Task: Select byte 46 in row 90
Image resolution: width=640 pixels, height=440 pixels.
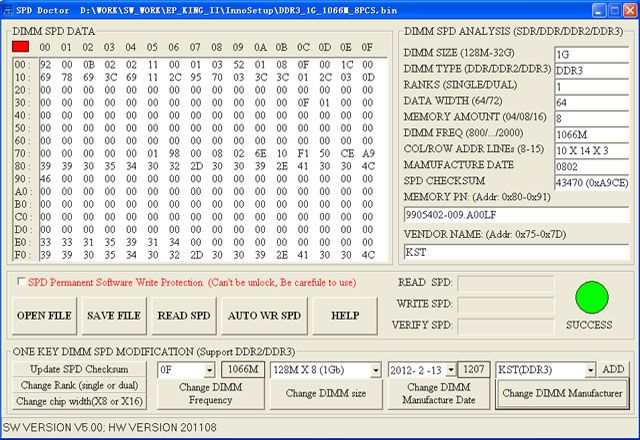Action: (45, 178)
